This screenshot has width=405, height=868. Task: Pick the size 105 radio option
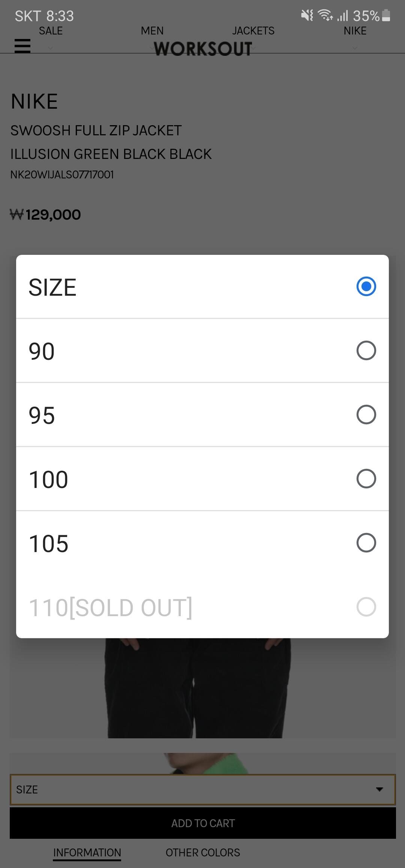pos(366,543)
